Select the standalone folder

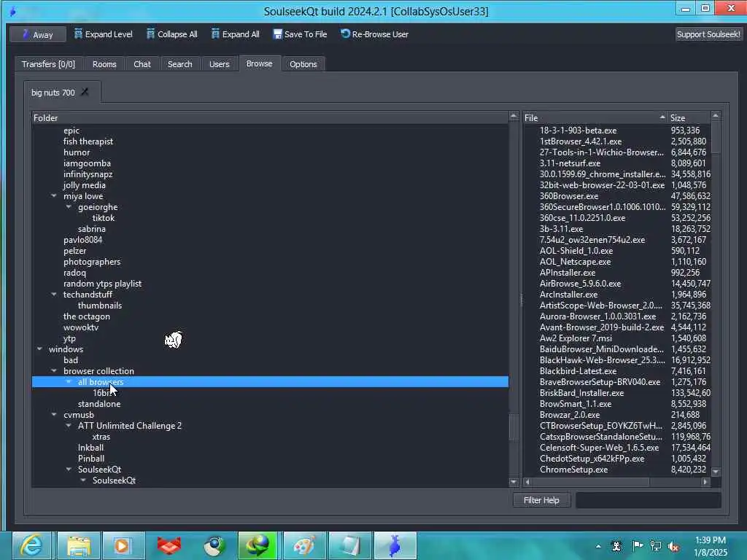coord(99,404)
